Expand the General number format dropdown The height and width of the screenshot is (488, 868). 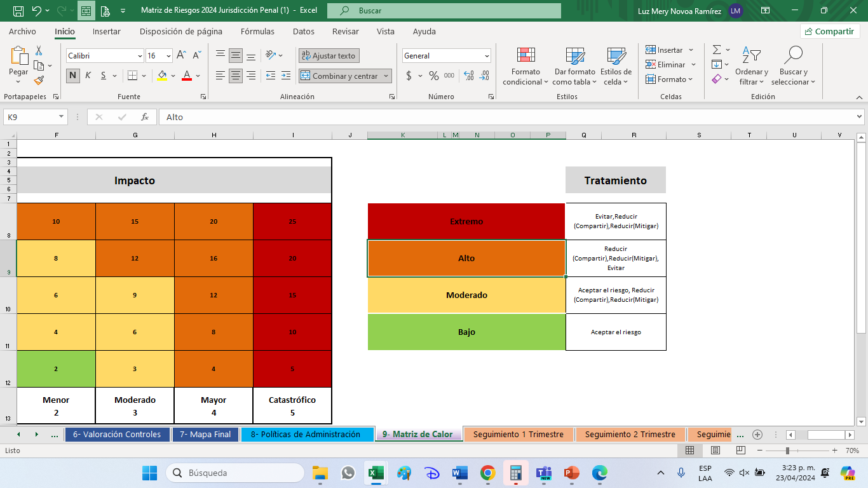(x=486, y=56)
